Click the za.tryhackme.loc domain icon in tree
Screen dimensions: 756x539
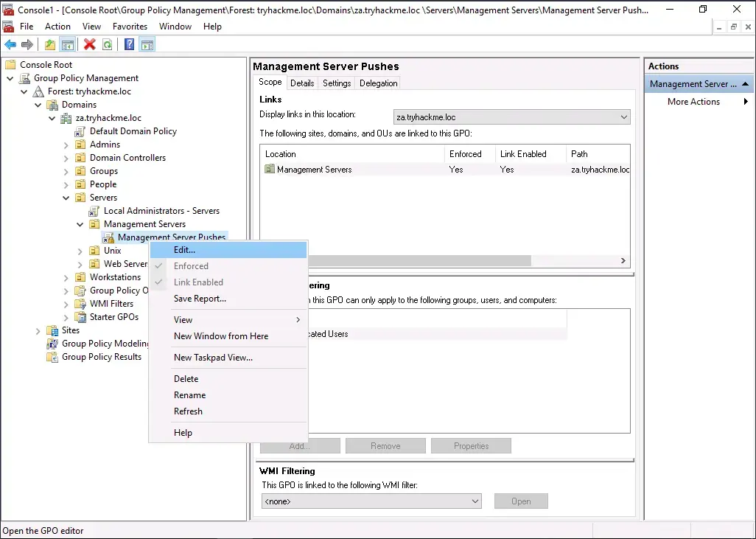pyautogui.click(x=66, y=118)
